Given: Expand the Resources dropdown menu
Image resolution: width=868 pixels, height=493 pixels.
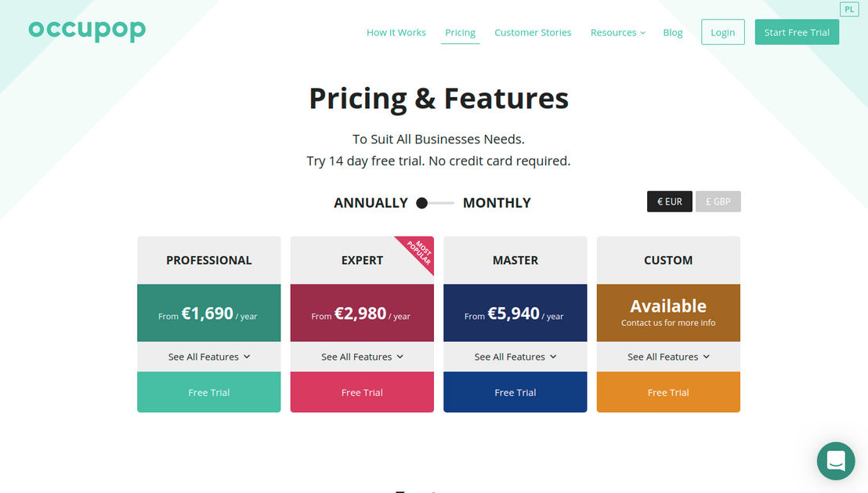Looking at the screenshot, I should [618, 33].
